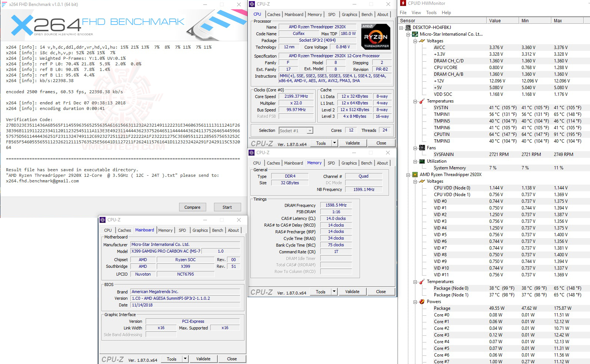The image size is (590, 364).
Task: Collapse the Voltages group under Micro-Star
Action: [x=415, y=41]
